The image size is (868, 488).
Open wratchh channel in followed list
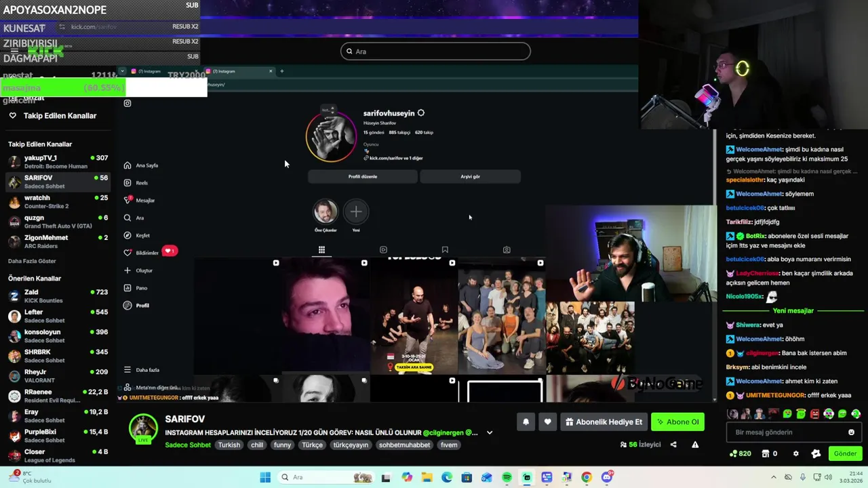point(58,201)
